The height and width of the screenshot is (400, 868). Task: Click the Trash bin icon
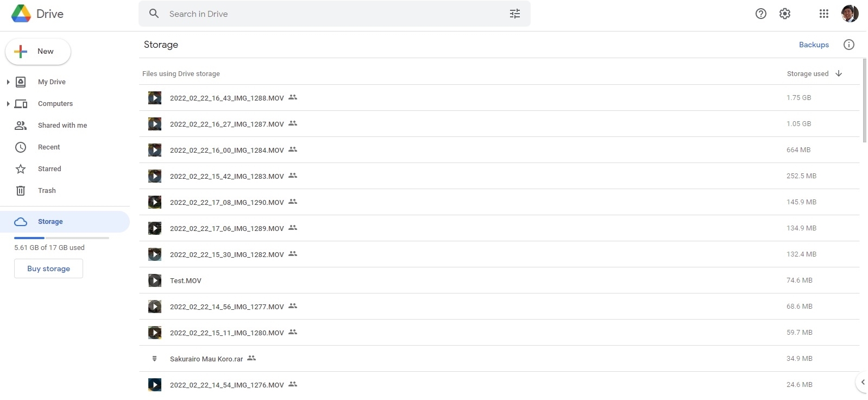tap(21, 191)
